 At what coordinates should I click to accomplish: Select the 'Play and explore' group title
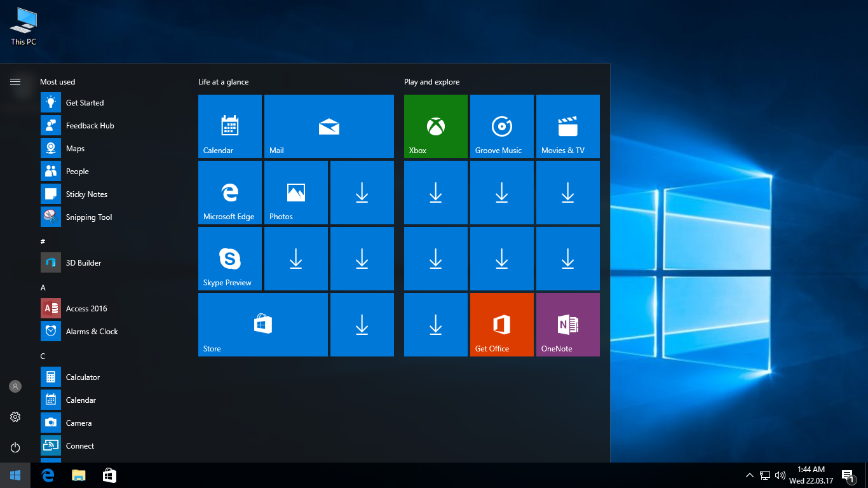pyautogui.click(x=431, y=82)
